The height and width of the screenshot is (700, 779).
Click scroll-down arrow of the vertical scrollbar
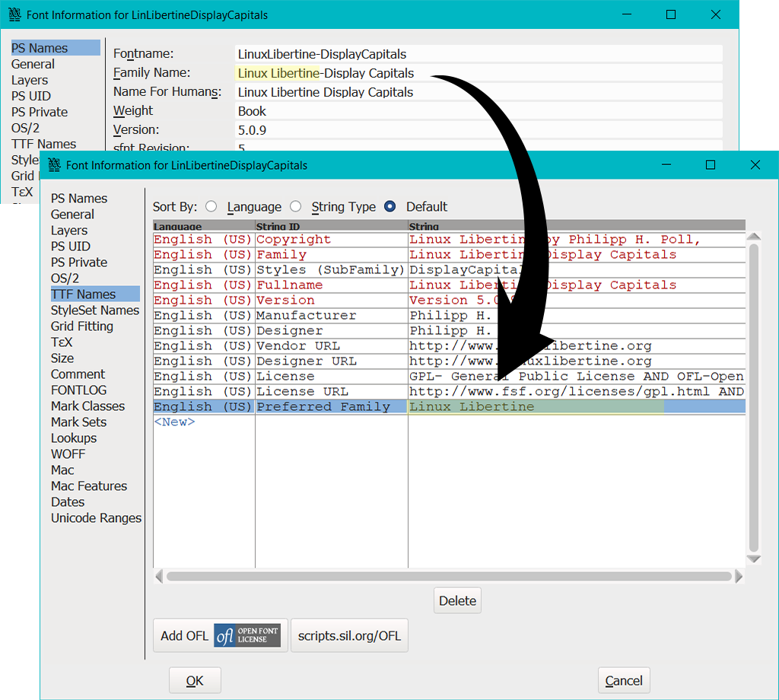point(753,558)
